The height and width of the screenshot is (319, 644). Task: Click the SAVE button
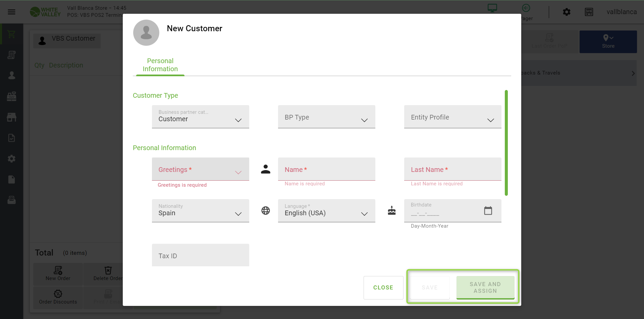point(430,288)
